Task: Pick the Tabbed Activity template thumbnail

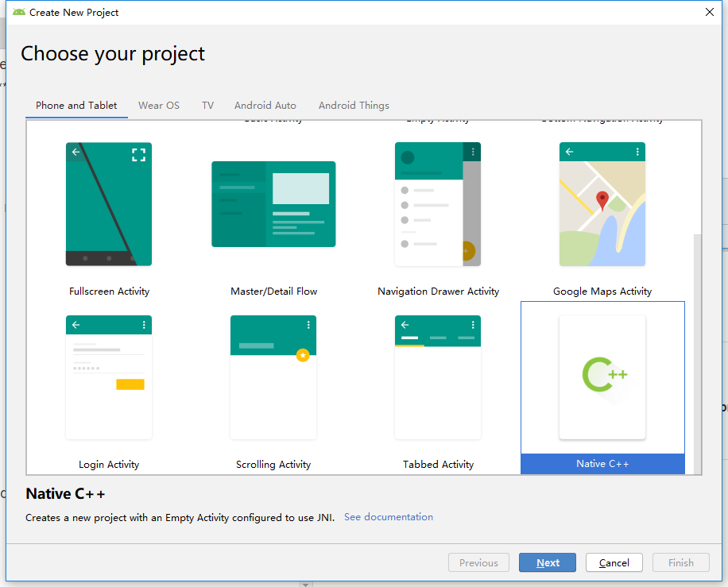Action: click(438, 377)
